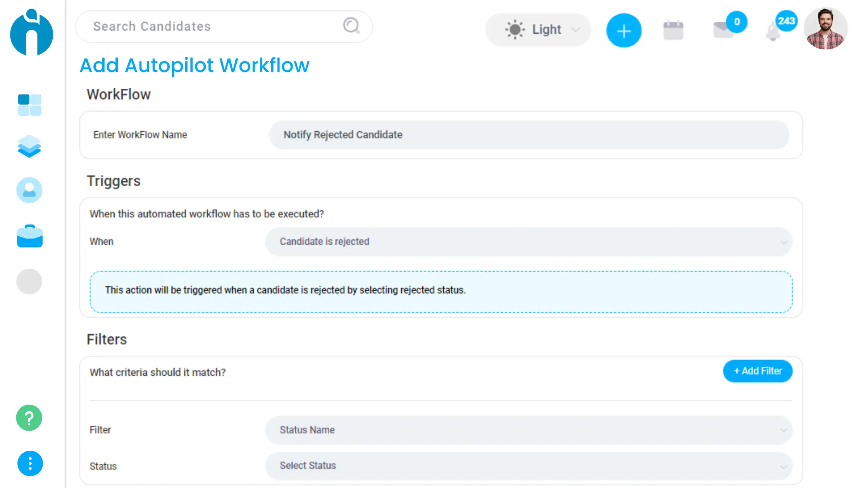Click the green help question mark
This screenshot has height=488, width=868.
(29, 418)
